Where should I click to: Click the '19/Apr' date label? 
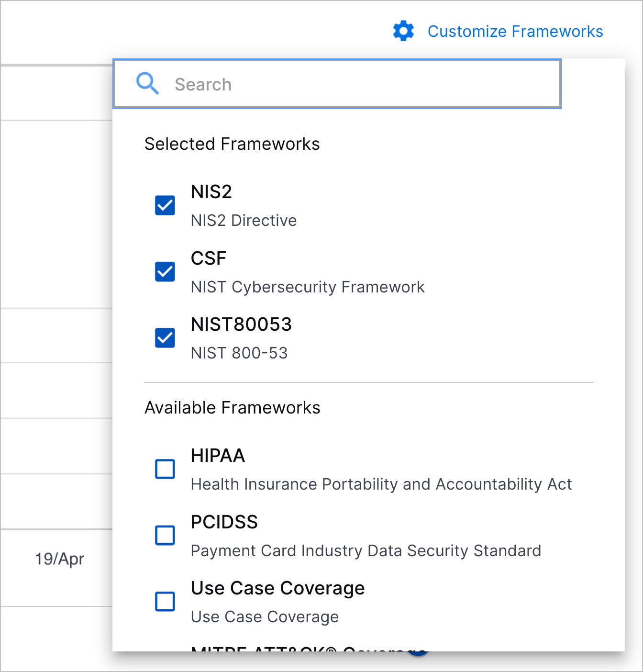click(x=59, y=559)
